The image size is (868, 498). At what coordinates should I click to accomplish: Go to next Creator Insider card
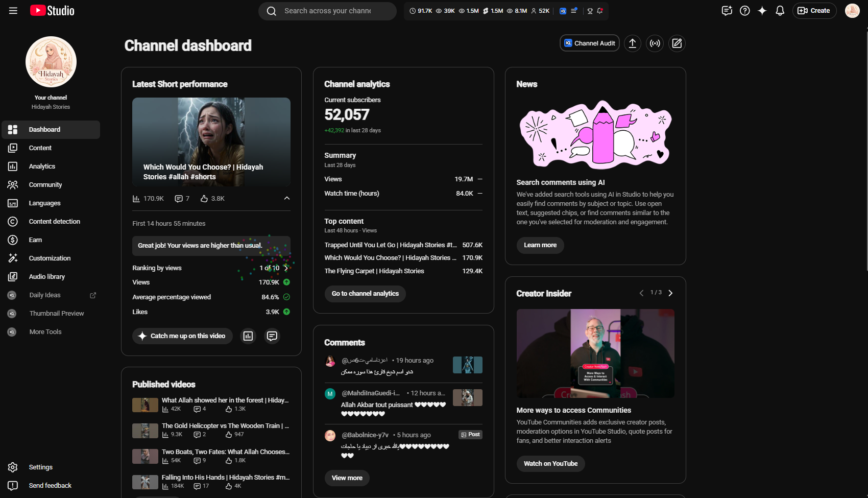pyautogui.click(x=670, y=293)
